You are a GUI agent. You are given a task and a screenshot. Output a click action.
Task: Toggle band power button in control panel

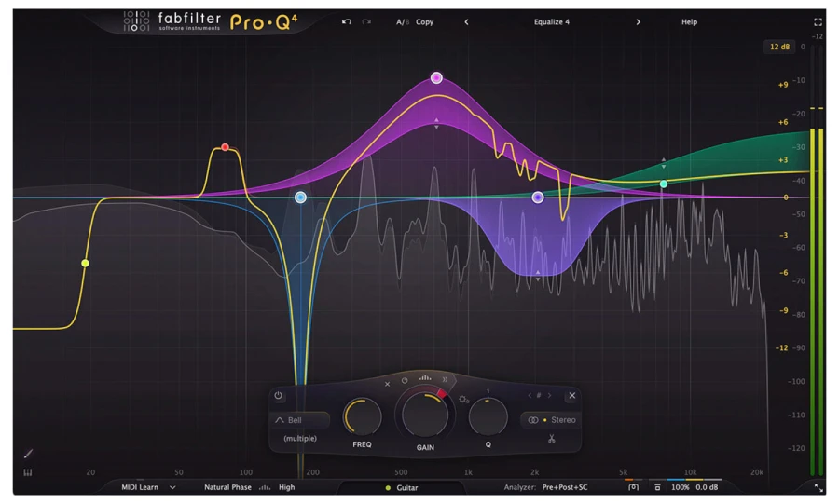[278, 396]
